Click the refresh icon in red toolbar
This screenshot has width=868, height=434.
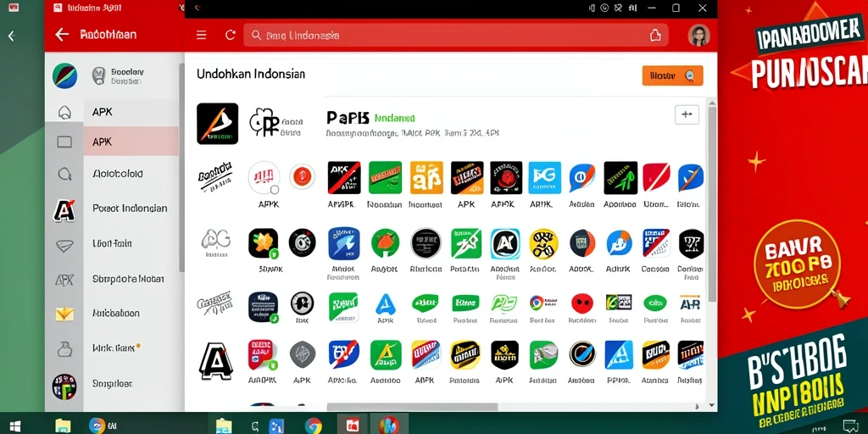(x=231, y=36)
